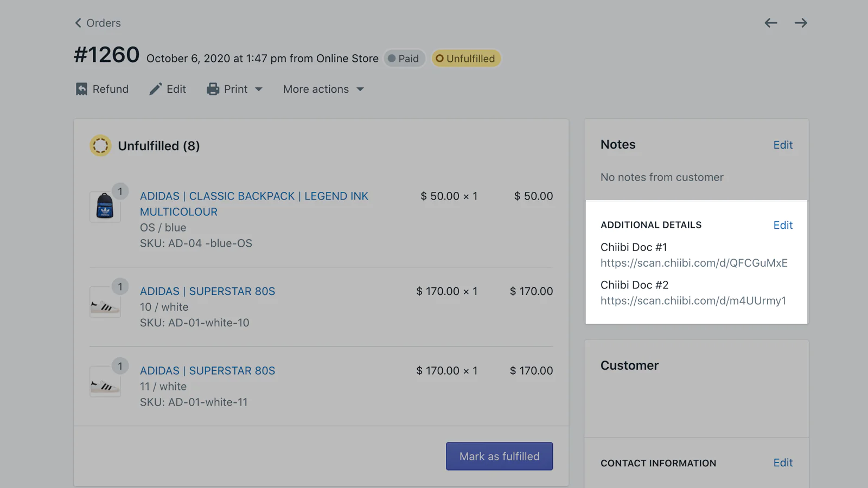Edit the Notes section

coord(782,145)
